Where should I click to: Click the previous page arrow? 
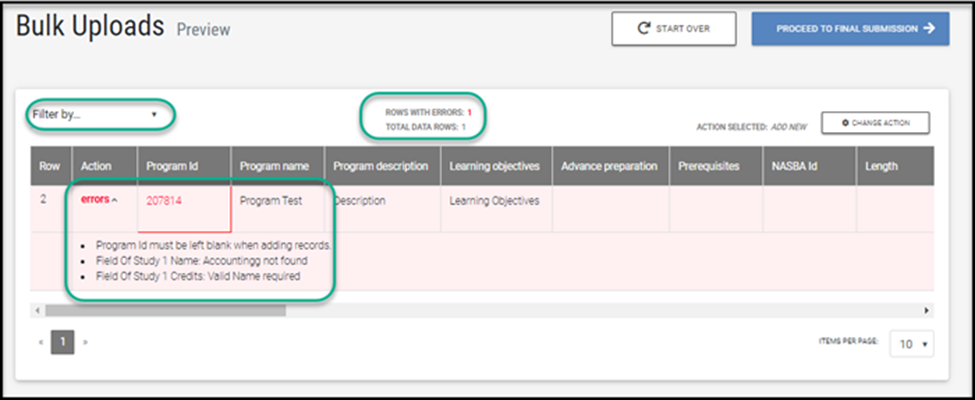point(41,342)
